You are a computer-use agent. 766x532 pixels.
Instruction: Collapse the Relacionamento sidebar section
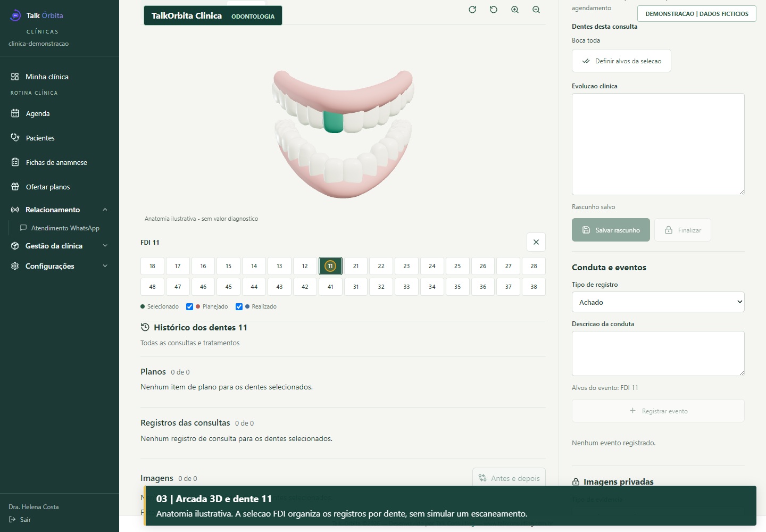click(x=60, y=210)
